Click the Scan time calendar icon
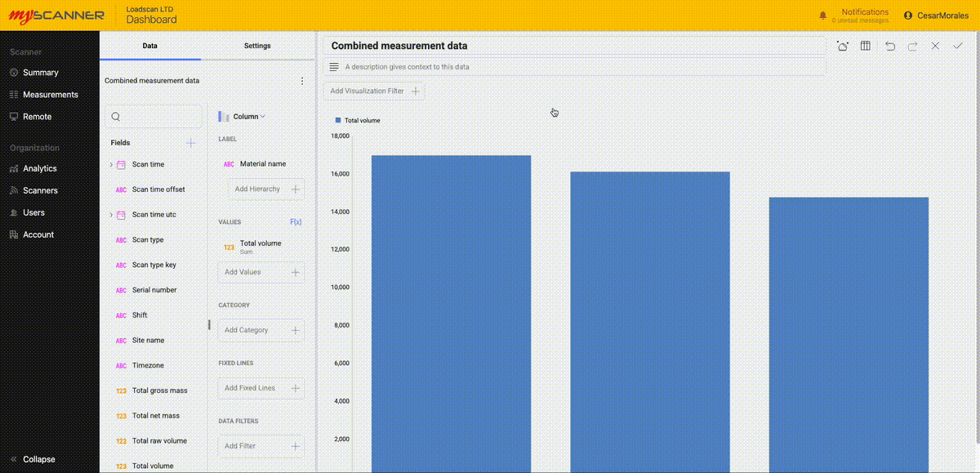This screenshot has height=473, width=980. tap(121, 164)
